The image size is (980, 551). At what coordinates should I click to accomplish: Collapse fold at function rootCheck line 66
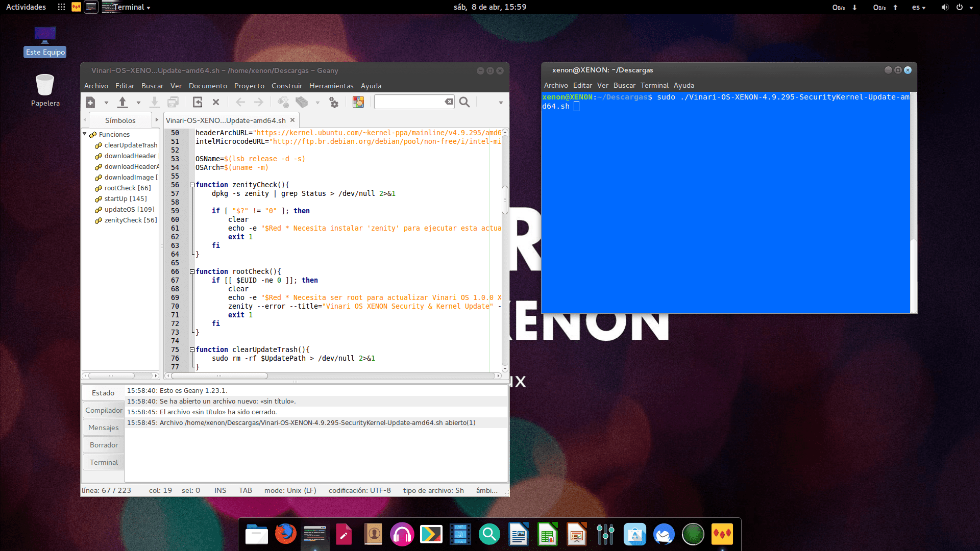pyautogui.click(x=192, y=272)
